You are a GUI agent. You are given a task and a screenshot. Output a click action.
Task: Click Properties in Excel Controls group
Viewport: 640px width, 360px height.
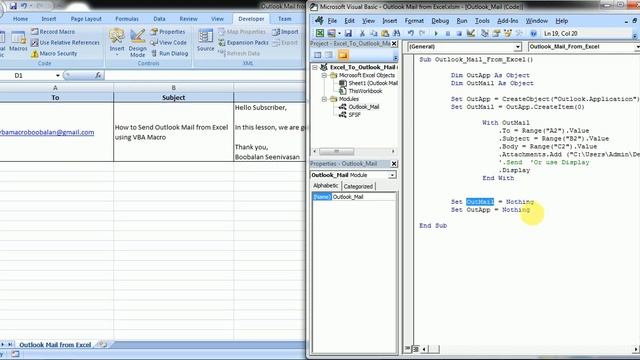point(168,31)
